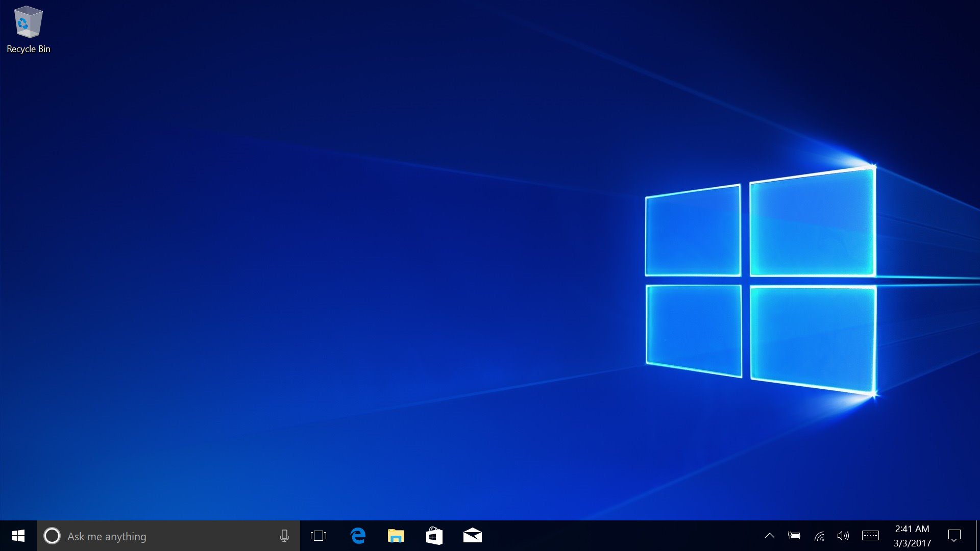Click the microphone search icon

click(284, 536)
